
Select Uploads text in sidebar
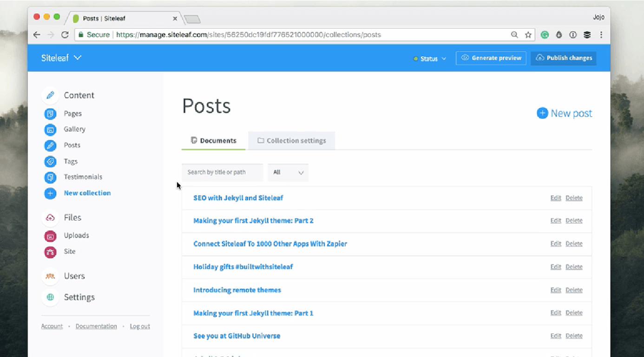tap(76, 236)
